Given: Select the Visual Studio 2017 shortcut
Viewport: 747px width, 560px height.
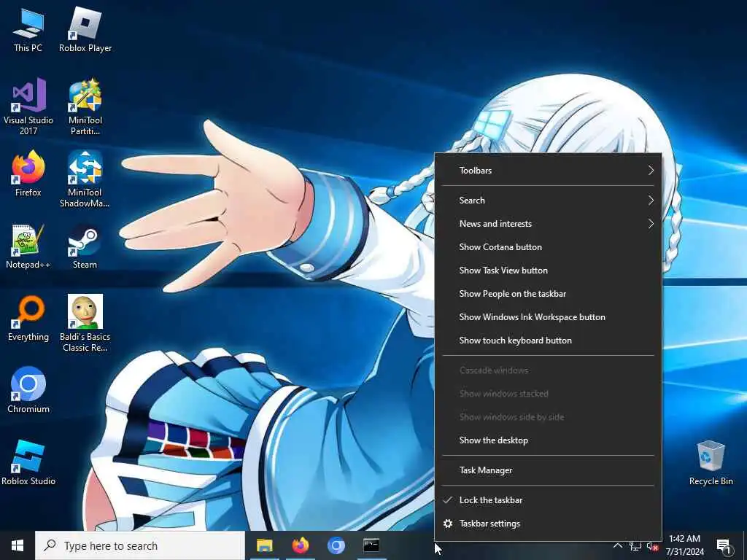Looking at the screenshot, I should (28, 106).
